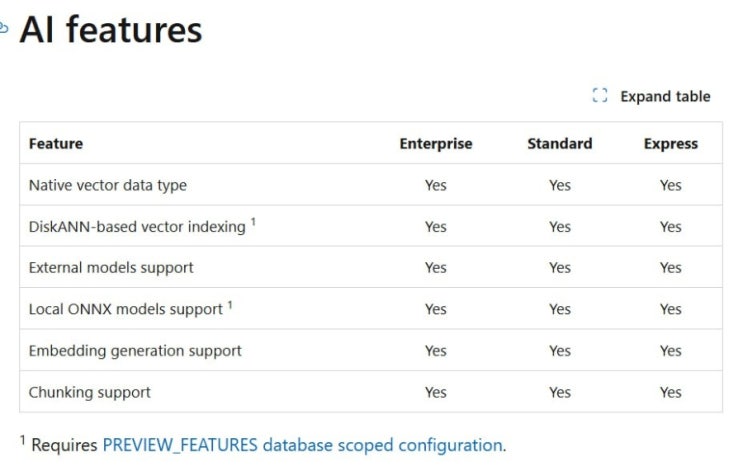Click footnote 1 superscript after ONNX support
The height and width of the screenshot is (471, 743).
pyautogui.click(x=230, y=305)
